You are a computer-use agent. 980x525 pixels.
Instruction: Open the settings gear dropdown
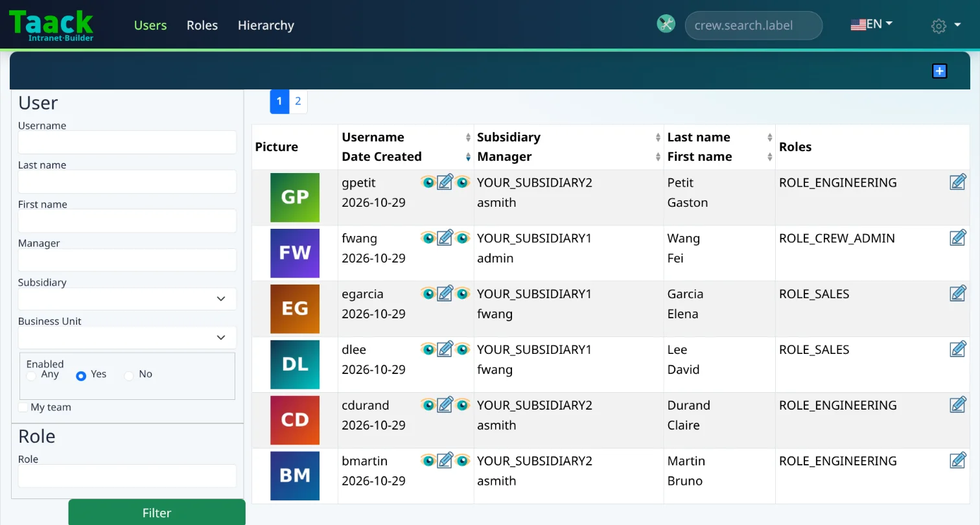(946, 26)
